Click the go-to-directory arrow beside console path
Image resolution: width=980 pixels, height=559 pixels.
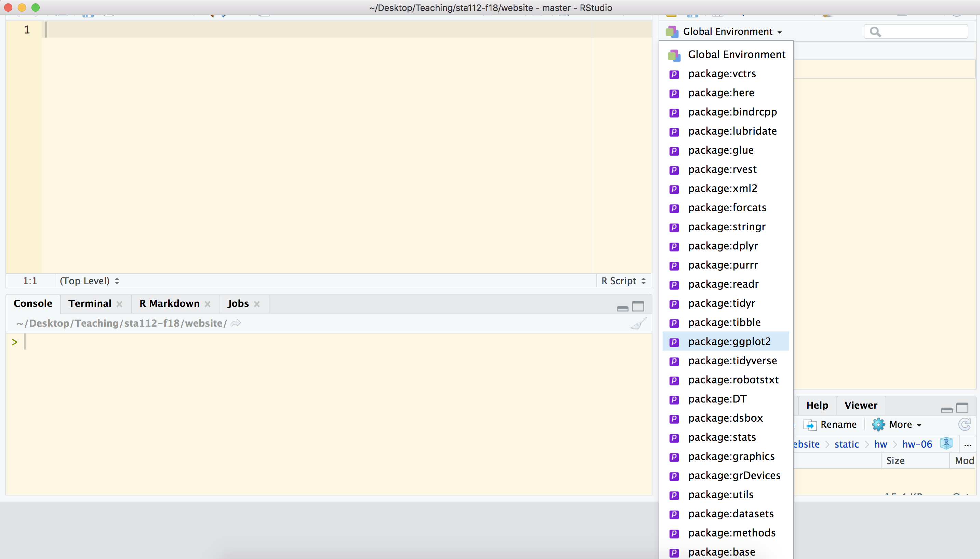[x=235, y=323]
